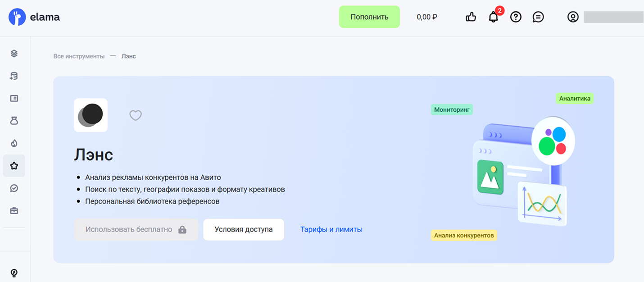Click the Мониторинг tag

click(452, 109)
